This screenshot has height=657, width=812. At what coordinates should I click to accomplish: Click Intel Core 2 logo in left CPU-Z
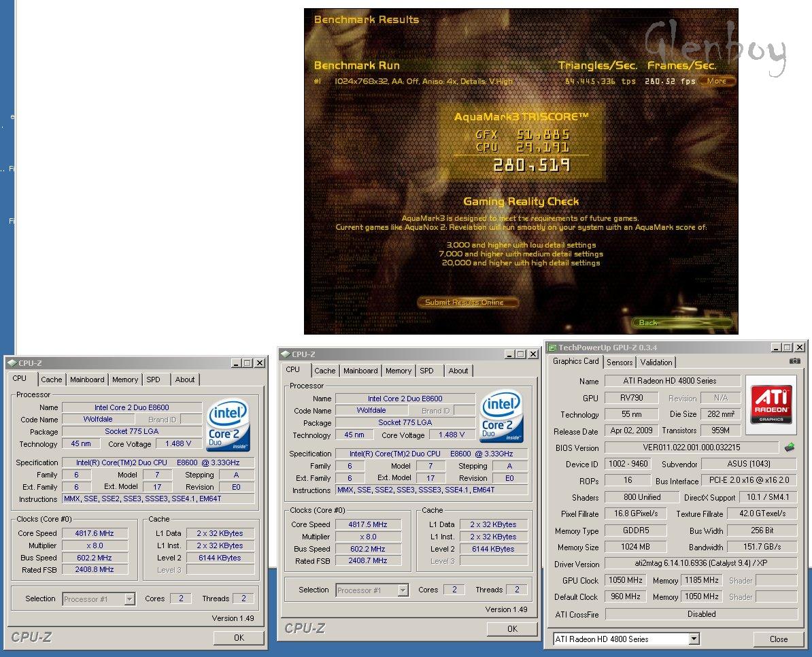229,424
